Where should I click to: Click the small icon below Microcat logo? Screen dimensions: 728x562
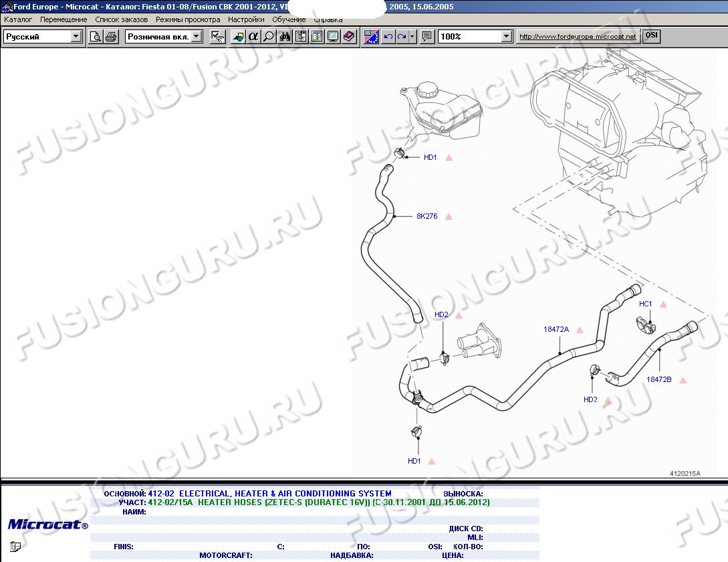15,547
